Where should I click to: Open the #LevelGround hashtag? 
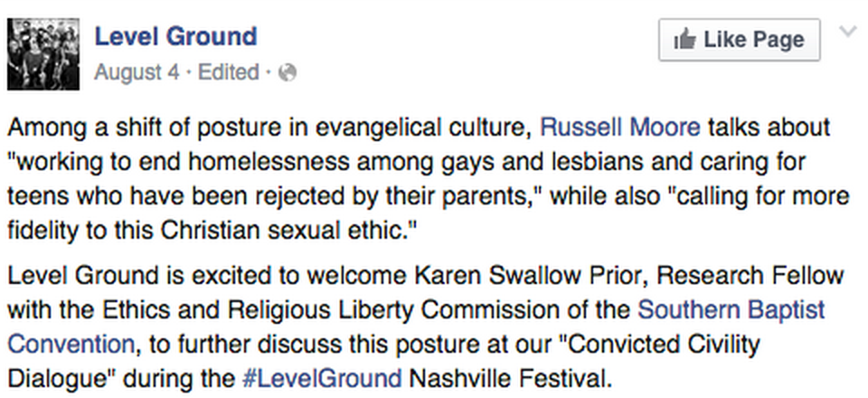point(322,379)
